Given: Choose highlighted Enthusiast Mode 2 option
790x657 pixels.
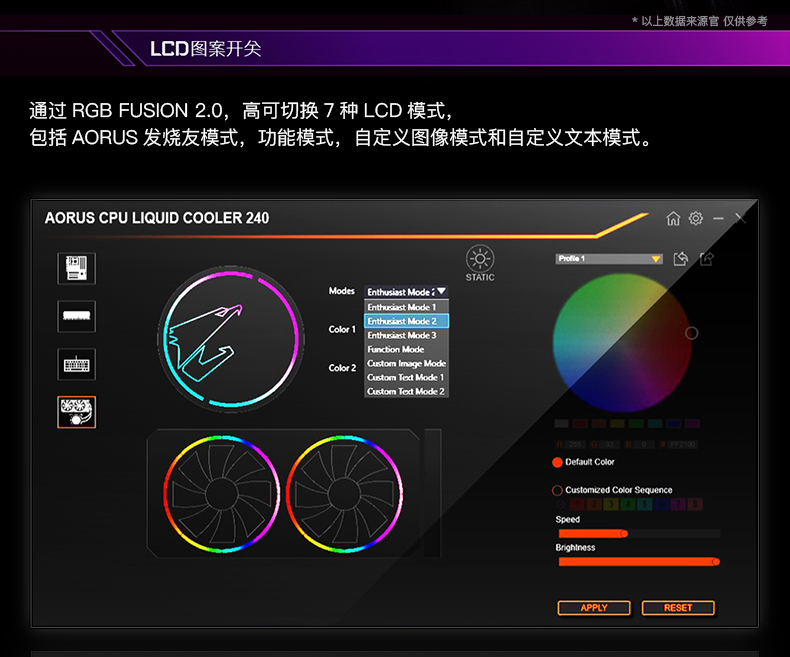Looking at the screenshot, I should [406, 321].
